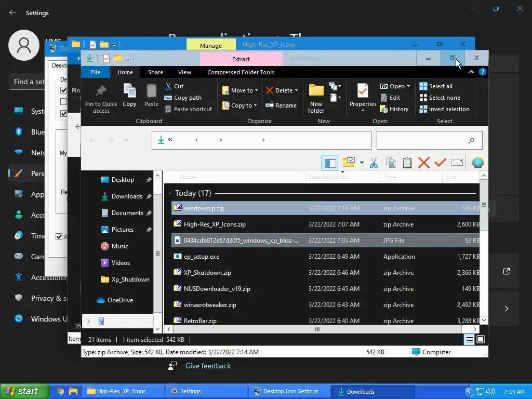Switch to Desktop Icon Settings on the taskbar

pyautogui.click(x=289, y=392)
